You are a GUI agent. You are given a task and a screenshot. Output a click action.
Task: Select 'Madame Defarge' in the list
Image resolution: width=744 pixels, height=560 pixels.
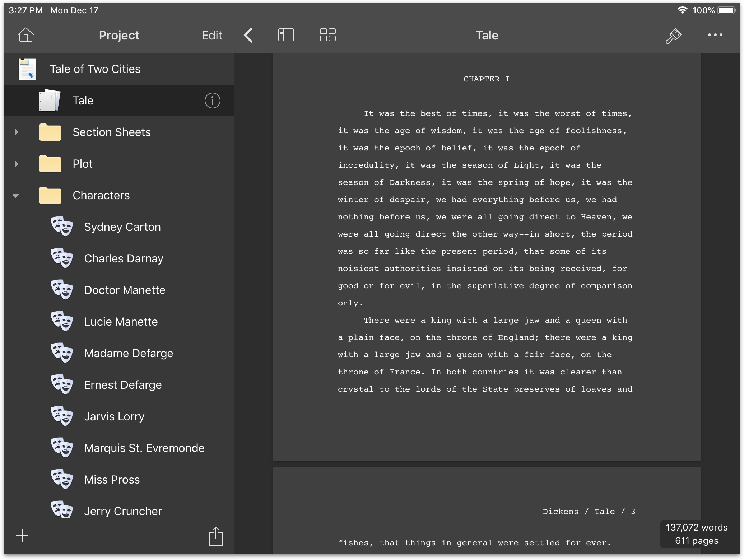coord(129,353)
